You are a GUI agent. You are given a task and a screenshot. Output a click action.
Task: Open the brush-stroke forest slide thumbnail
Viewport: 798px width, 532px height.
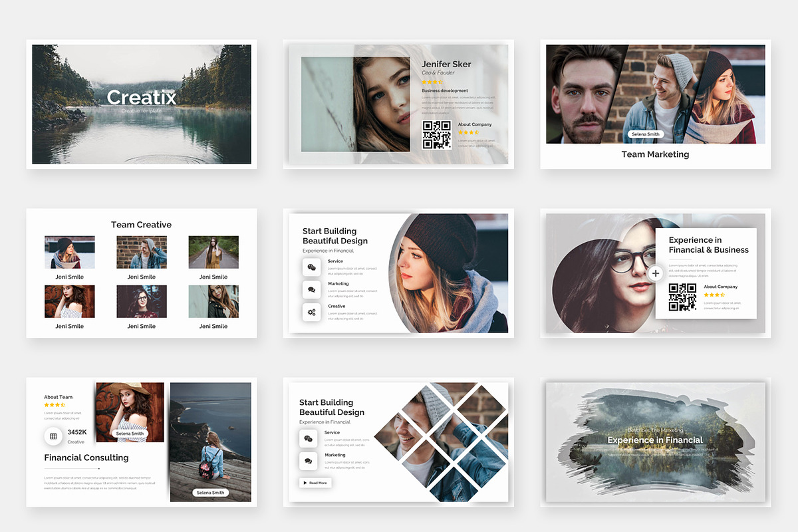click(656, 442)
